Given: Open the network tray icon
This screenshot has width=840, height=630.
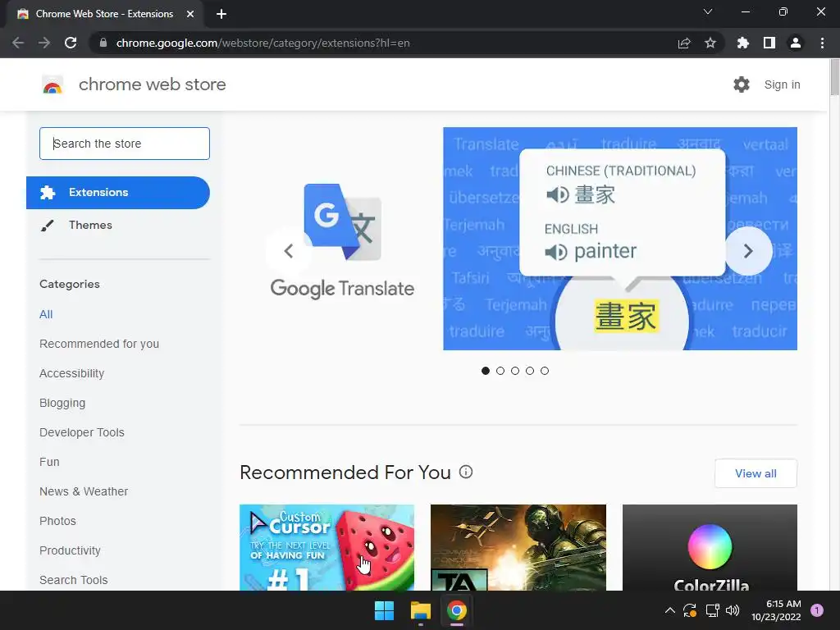Looking at the screenshot, I should [x=713, y=610].
